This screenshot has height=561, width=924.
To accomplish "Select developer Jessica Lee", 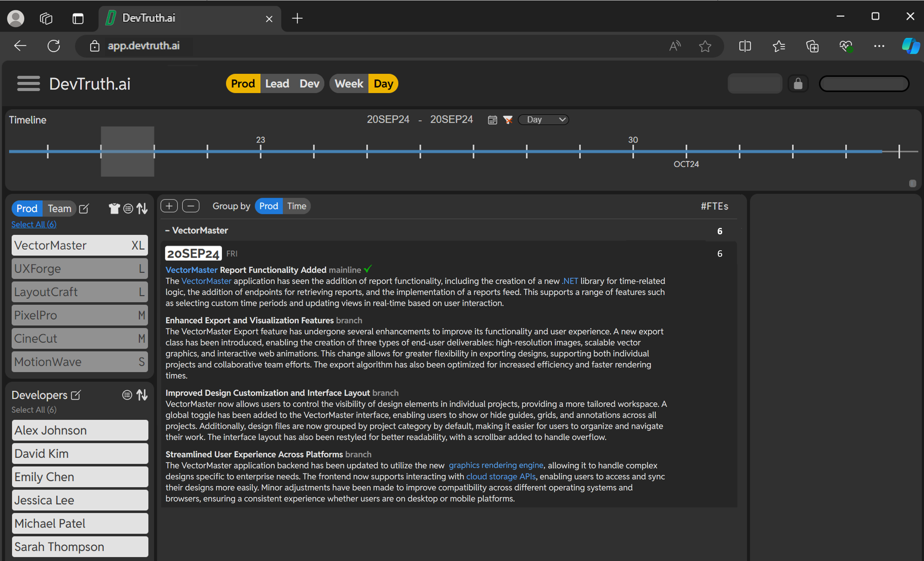I will [x=80, y=500].
